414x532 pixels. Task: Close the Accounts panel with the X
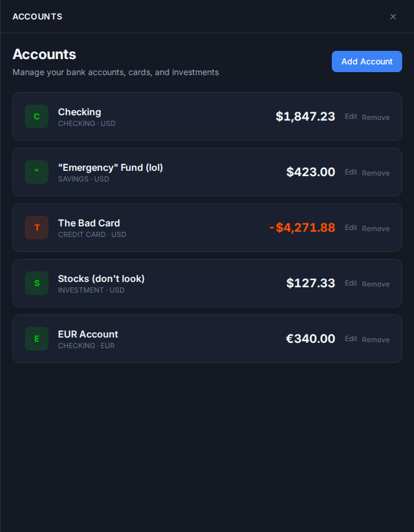tap(393, 17)
